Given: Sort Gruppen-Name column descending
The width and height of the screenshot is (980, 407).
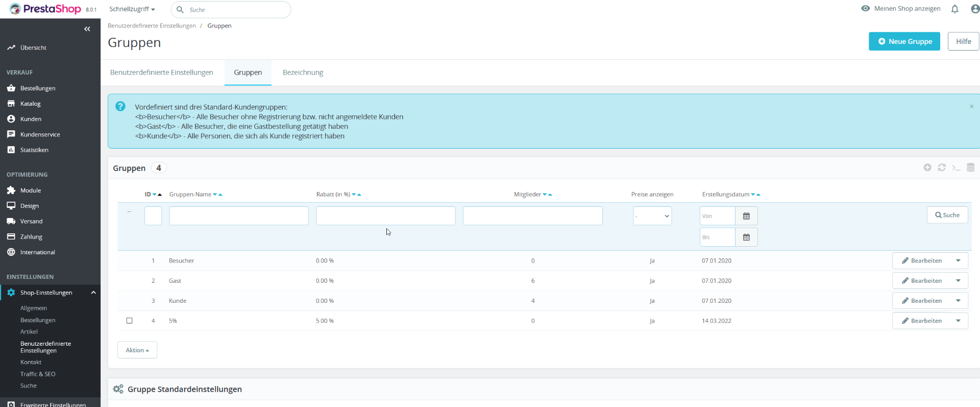Looking at the screenshot, I should click(215, 195).
